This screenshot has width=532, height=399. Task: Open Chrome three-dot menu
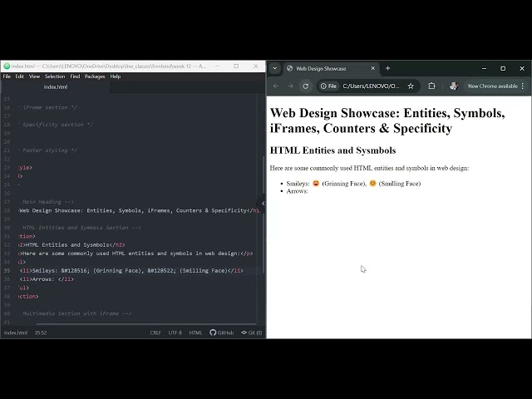click(523, 86)
